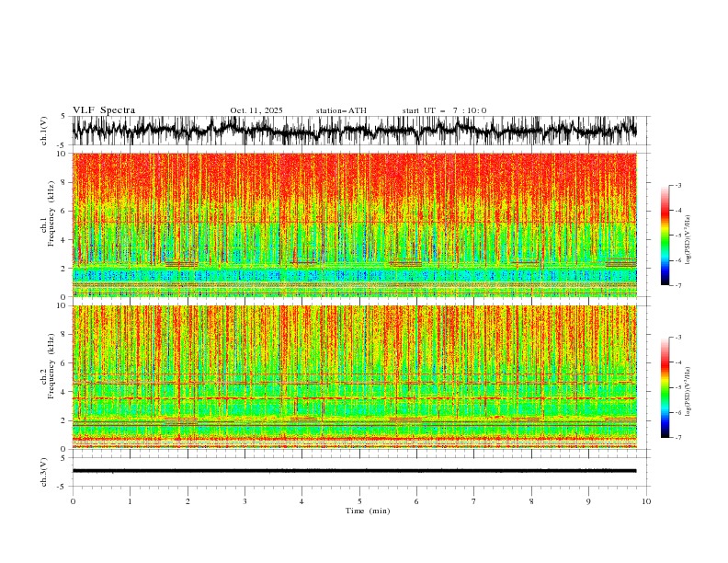The image size is (728, 563).
Task: Click the "-3" label on ch.2 color bar
Action: tap(677, 338)
